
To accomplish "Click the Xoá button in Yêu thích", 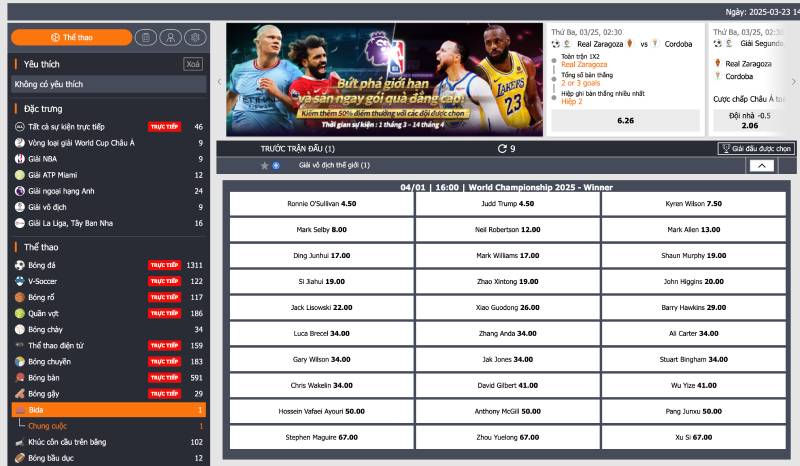I will tap(193, 64).
